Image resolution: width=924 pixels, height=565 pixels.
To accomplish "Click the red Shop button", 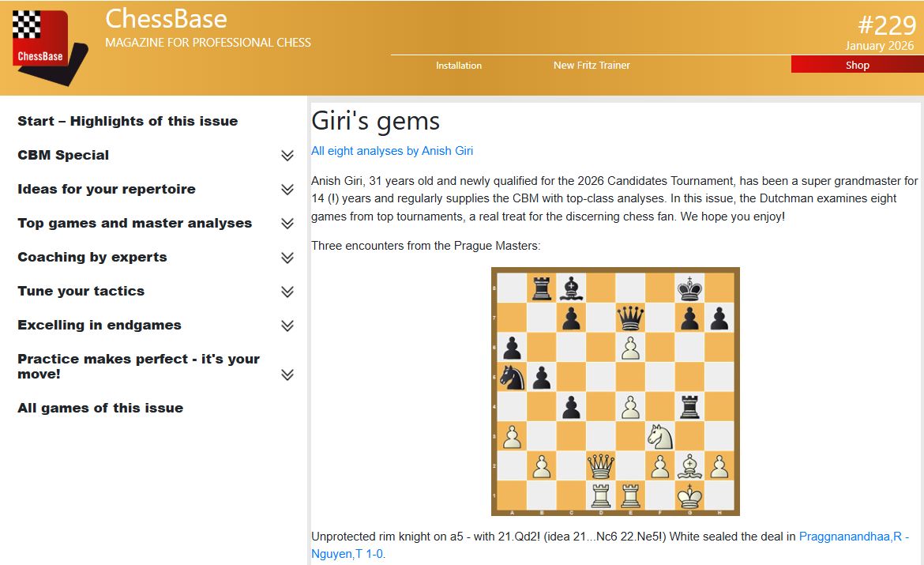I will 857,66.
